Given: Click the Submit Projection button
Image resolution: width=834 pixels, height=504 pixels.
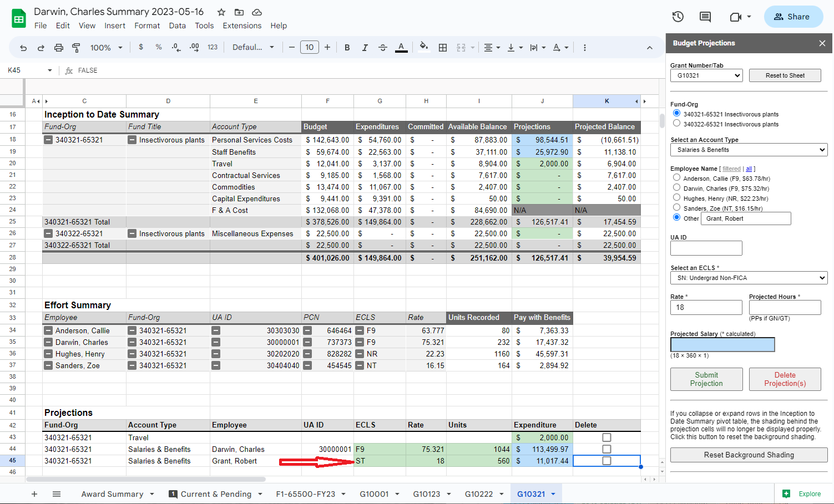Looking at the screenshot, I should 706,379.
